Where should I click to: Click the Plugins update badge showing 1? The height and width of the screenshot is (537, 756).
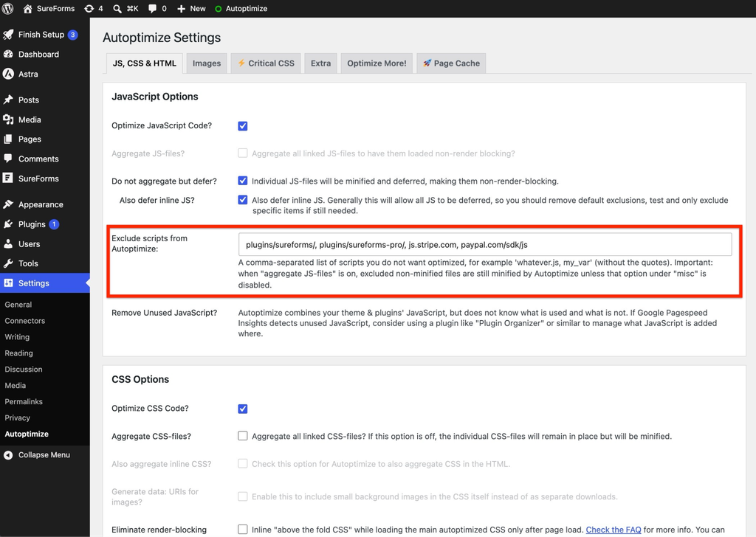pyautogui.click(x=54, y=224)
